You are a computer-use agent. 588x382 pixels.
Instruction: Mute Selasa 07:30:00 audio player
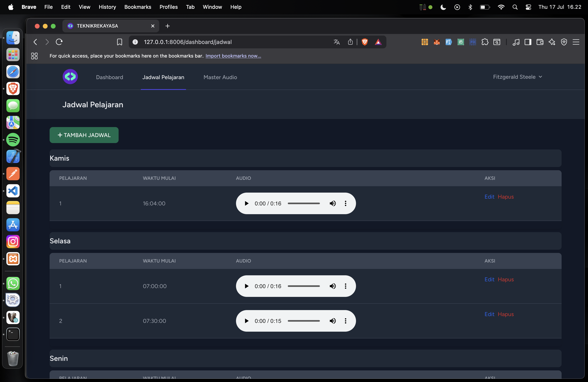coord(333,321)
